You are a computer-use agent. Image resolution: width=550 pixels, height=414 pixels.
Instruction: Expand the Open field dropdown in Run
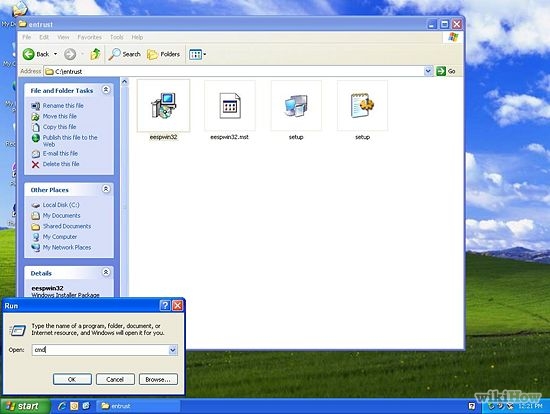pyautogui.click(x=173, y=350)
